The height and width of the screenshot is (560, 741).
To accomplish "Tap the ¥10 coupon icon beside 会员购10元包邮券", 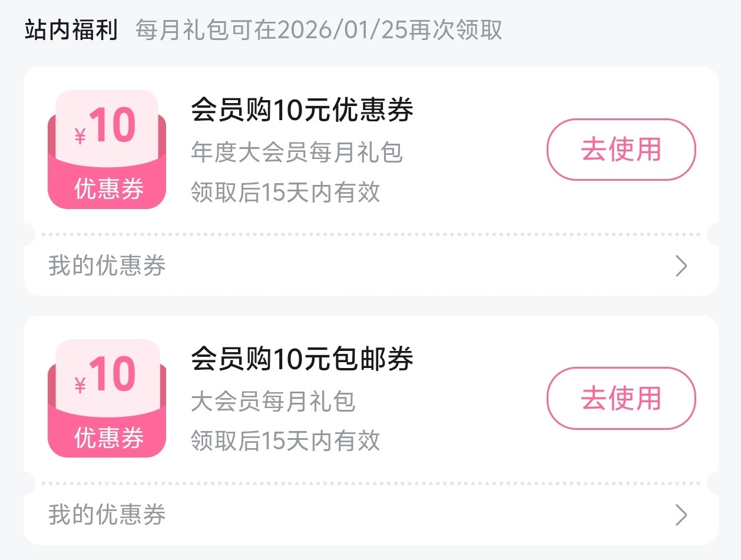I will 107,398.
